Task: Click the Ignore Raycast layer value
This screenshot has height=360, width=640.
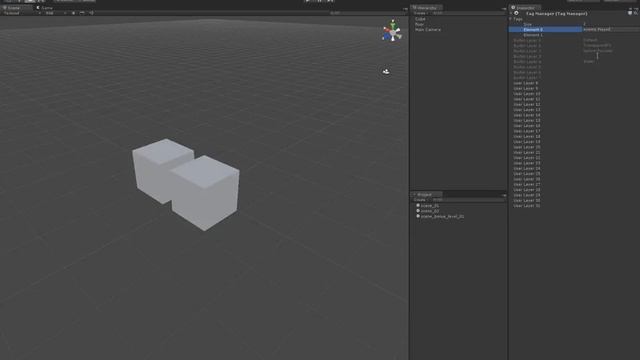Action: coord(598,51)
